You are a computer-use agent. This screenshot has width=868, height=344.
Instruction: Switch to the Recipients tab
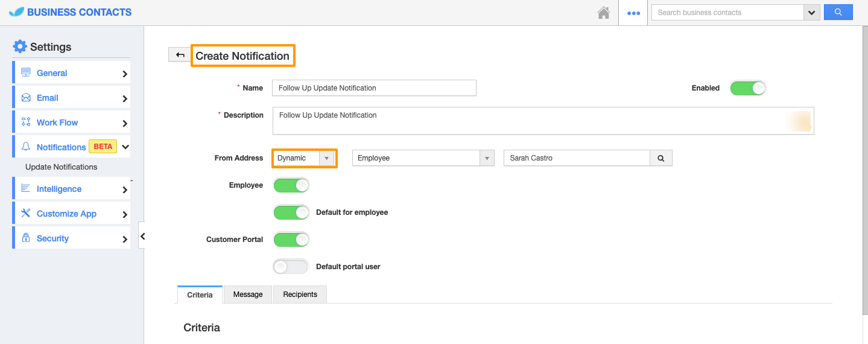pos(300,295)
